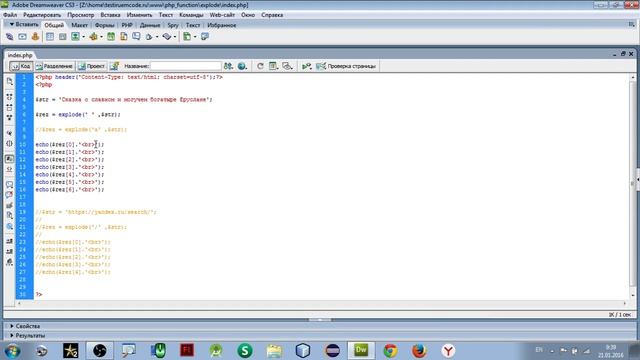
Task: Collapse Selection in coding toolbar
Action: point(9,107)
